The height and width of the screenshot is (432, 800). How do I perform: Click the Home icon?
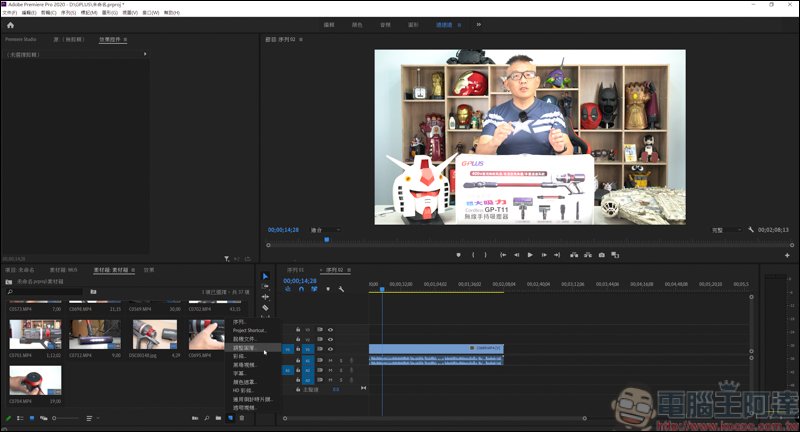pyautogui.click(x=10, y=24)
